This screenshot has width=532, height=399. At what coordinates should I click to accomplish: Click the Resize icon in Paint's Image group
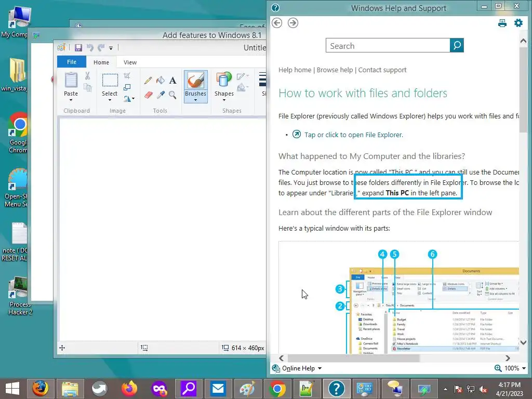127,87
